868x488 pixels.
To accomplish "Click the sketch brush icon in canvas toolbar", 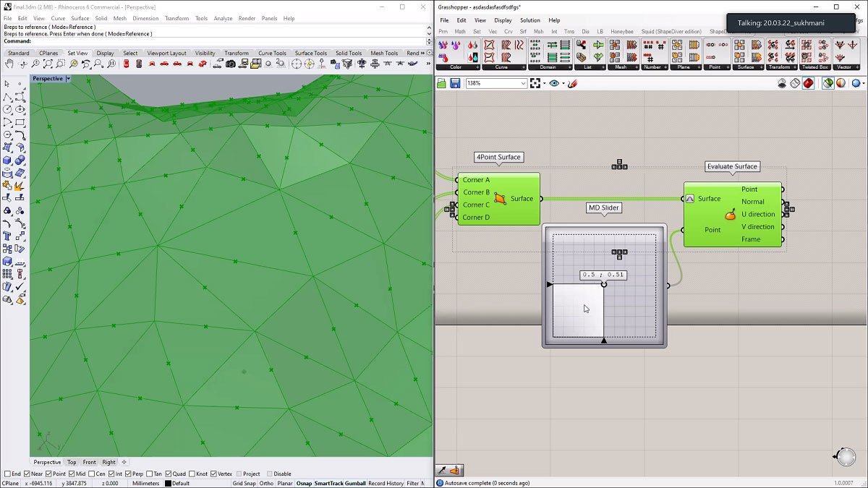I will (572, 83).
